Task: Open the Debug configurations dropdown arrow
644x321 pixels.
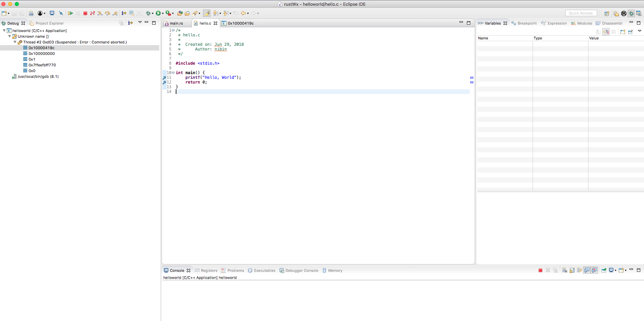Action: [x=152, y=13]
